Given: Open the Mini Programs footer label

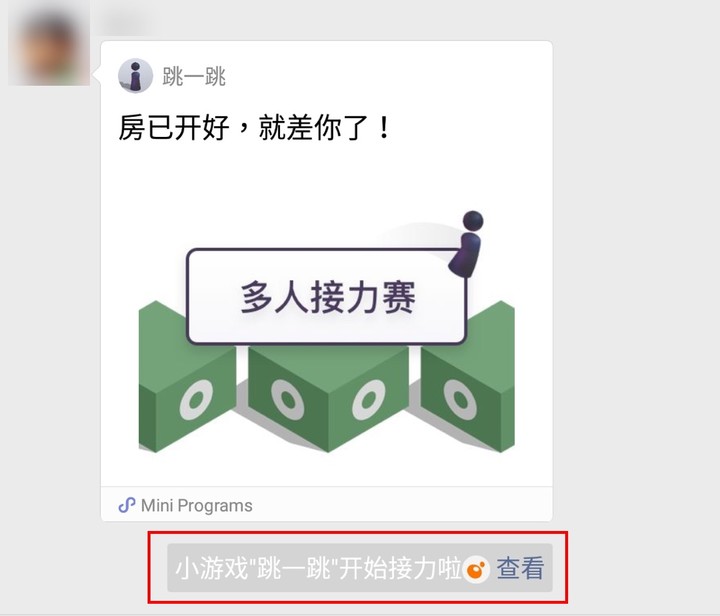Looking at the screenshot, I should [197, 505].
